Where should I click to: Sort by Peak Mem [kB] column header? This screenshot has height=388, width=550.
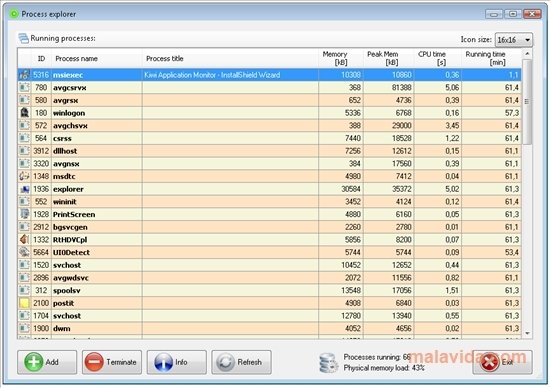pyautogui.click(x=389, y=59)
